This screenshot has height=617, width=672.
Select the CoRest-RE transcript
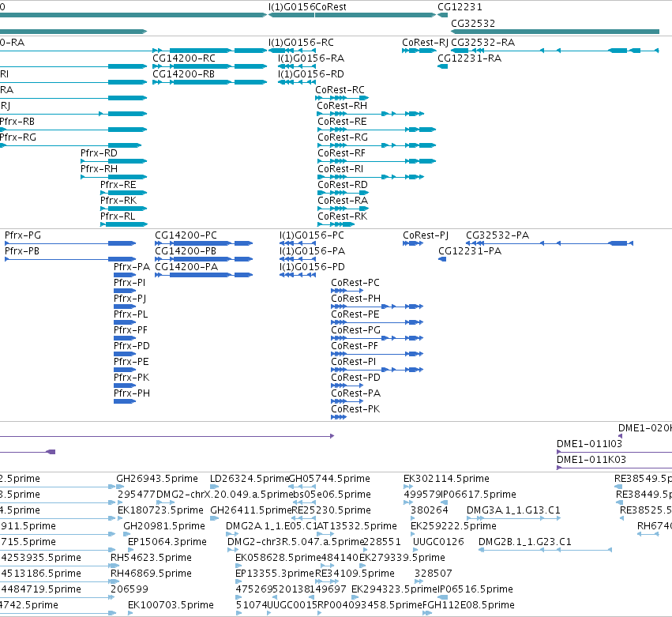point(377,130)
